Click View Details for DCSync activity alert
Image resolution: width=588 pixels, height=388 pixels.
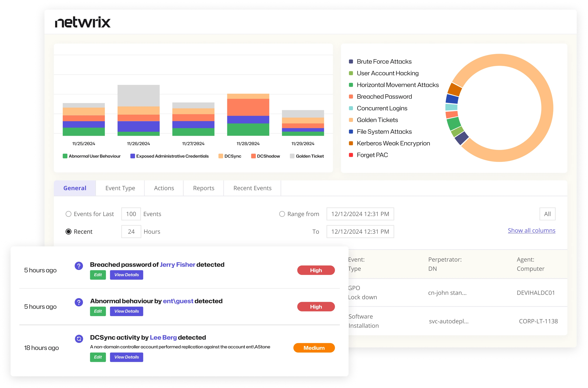tap(127, 357)
